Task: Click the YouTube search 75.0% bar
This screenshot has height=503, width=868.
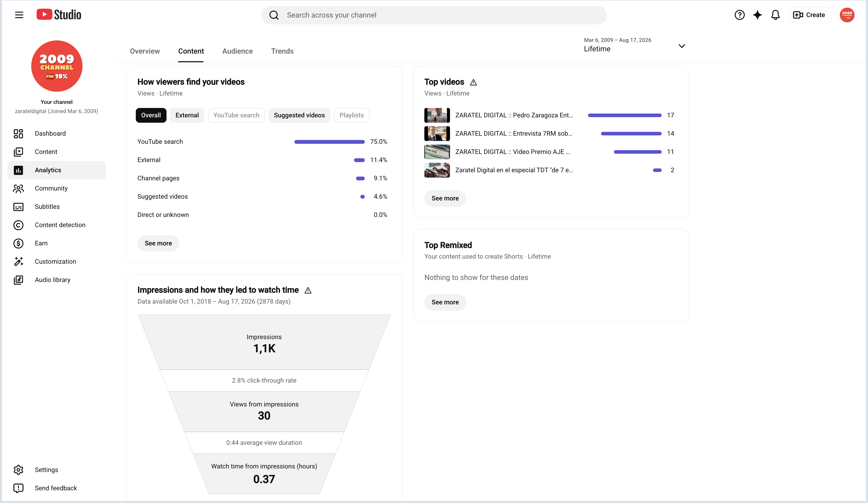Action: click(x=329, y=142)
